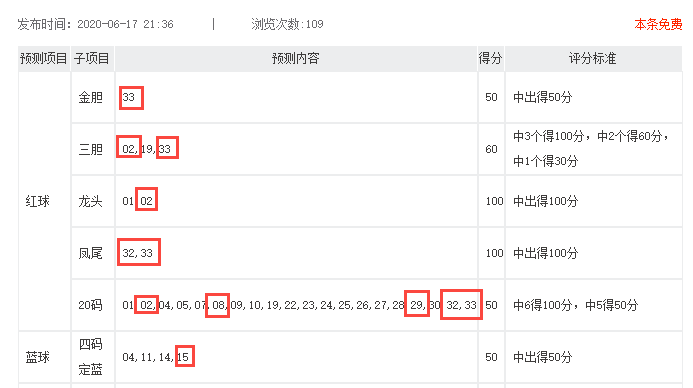This screenshot has height=388, width=693.
Task: Click the 子项目 column header
Action: (92, 58)
